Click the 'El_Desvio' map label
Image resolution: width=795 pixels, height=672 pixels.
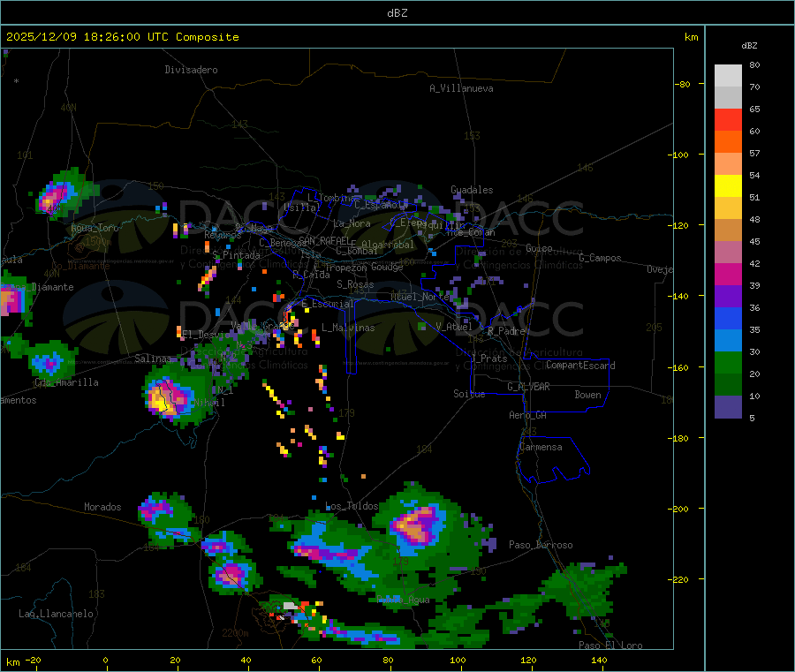206,335
